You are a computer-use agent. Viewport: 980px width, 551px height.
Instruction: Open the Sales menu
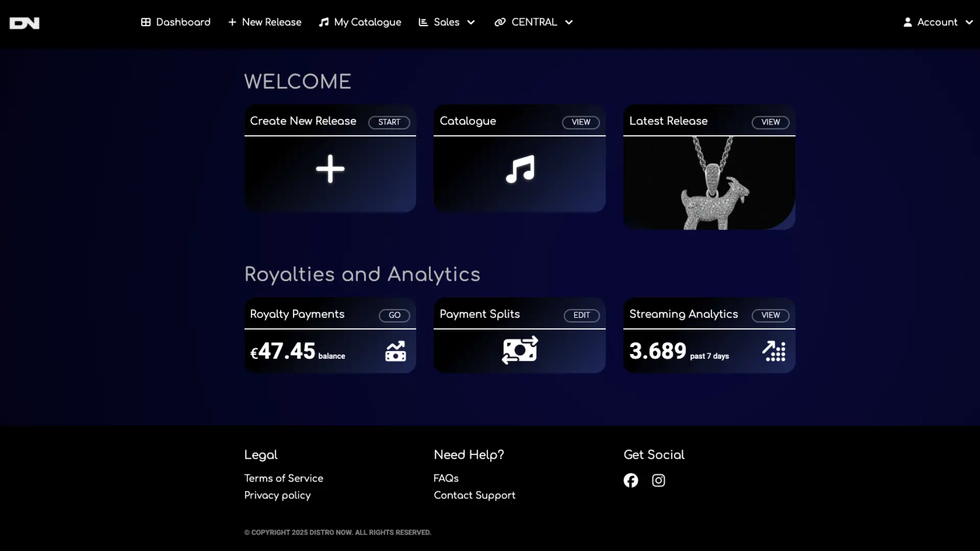coord(447,22)
